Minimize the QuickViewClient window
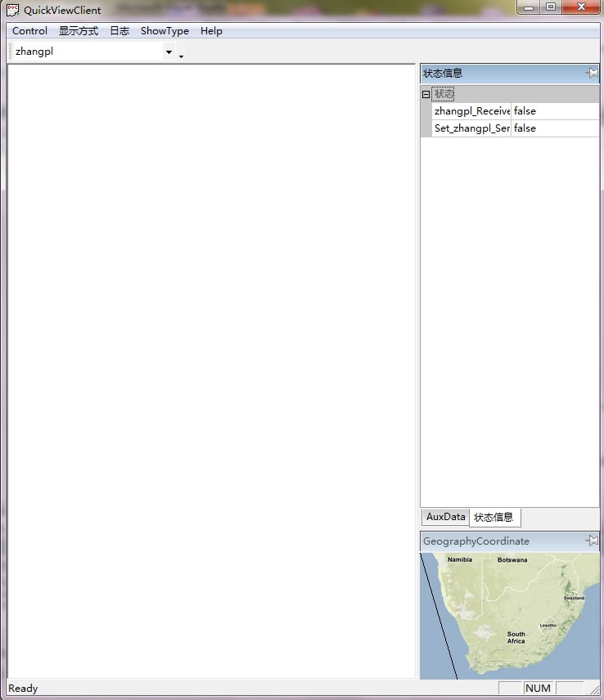The height and width of the screenshot is (700, 604). [529, 7]
